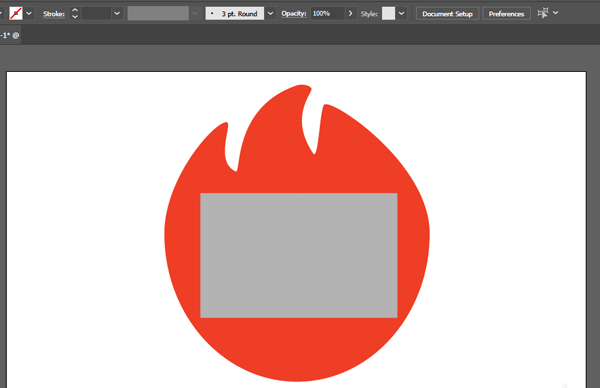
Task: Open the opacity slider arrow next to 100%
Action: [351, 13]
